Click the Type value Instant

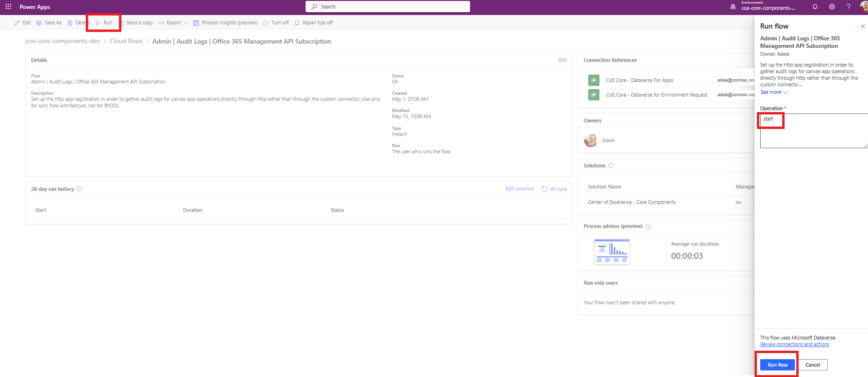point(399,134)
